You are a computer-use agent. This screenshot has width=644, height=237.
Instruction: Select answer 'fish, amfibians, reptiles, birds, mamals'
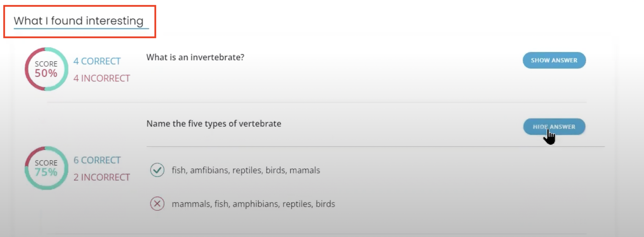246,170
